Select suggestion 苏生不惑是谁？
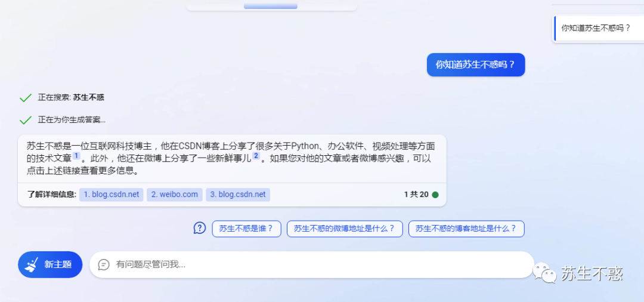 coord(246,229)
